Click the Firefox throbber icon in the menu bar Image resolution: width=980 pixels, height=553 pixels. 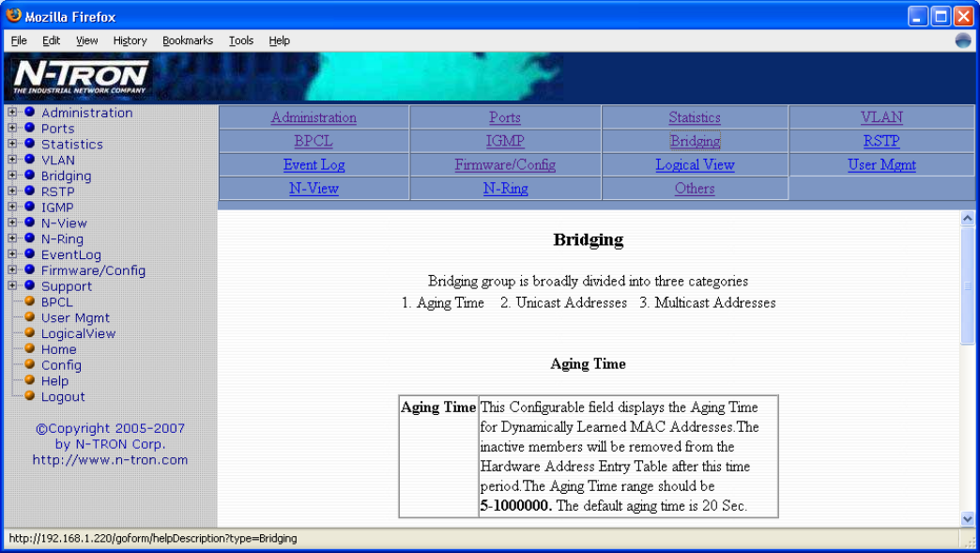963,40
